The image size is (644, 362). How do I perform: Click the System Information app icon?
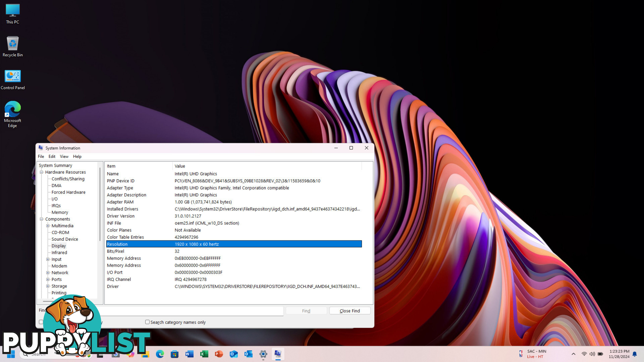tap(40, 148)
